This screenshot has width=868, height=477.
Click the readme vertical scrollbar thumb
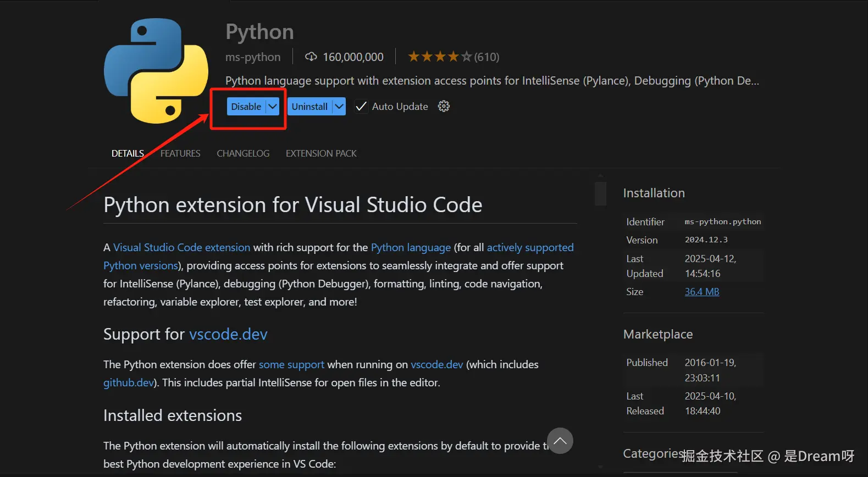(x=600, y=193)
